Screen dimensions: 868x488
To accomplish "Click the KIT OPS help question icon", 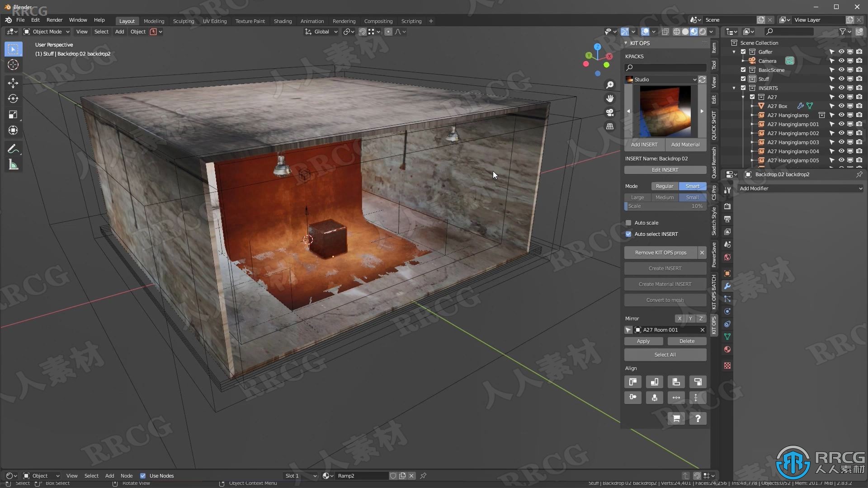I will point(698,418).
